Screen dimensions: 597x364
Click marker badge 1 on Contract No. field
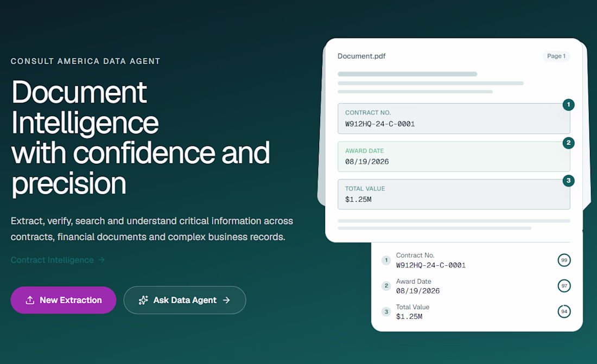pyautogui.click(x=568, y=104)
